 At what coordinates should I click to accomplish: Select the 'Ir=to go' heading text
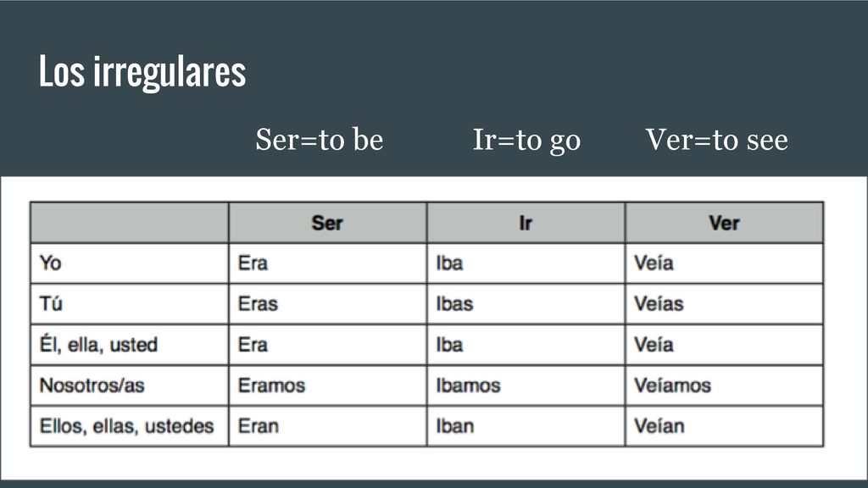click(x=526, y=140)
